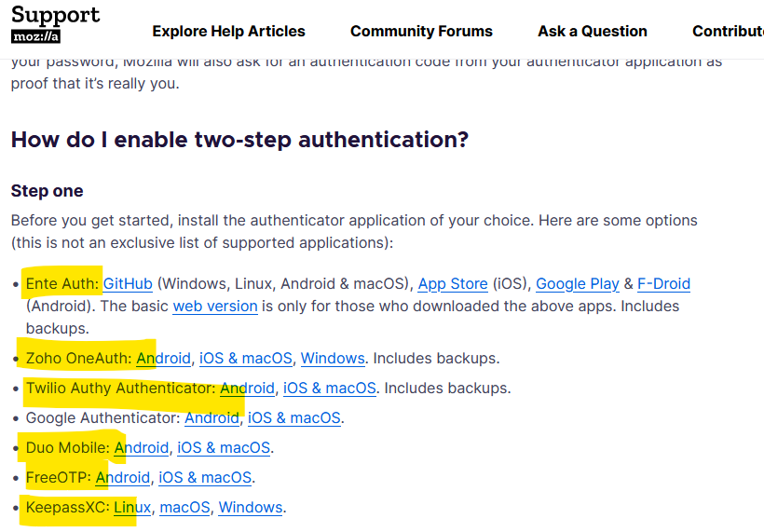This screenshot has height=532, width=764.
Task: Open the Ente Auth GitHub link
Action: click(128, 283)
